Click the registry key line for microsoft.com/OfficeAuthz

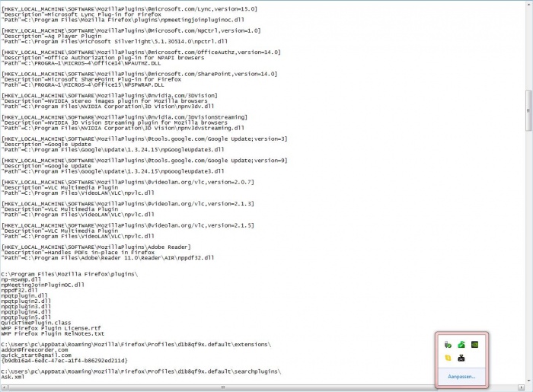[x=141, y=53]
